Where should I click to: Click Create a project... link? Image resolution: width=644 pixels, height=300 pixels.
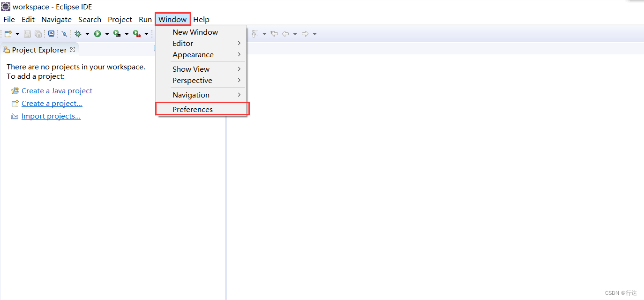click(x=52, y=103)
